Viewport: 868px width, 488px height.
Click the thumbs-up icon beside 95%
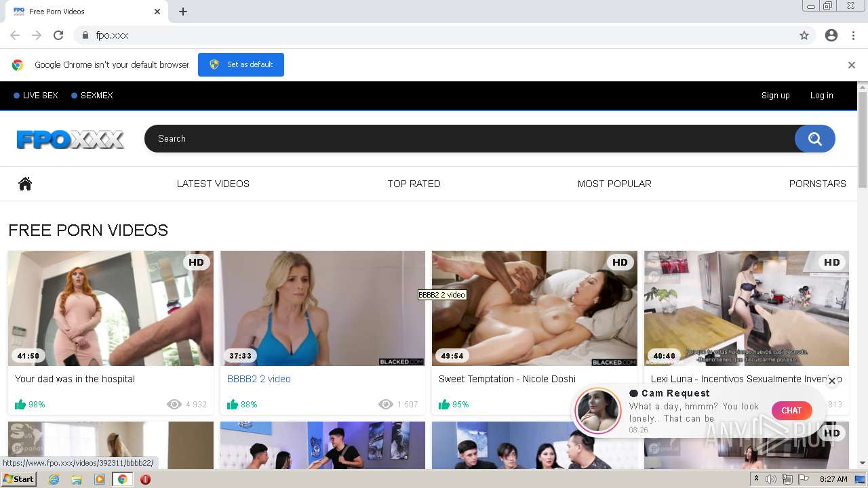tap(444, 405)
